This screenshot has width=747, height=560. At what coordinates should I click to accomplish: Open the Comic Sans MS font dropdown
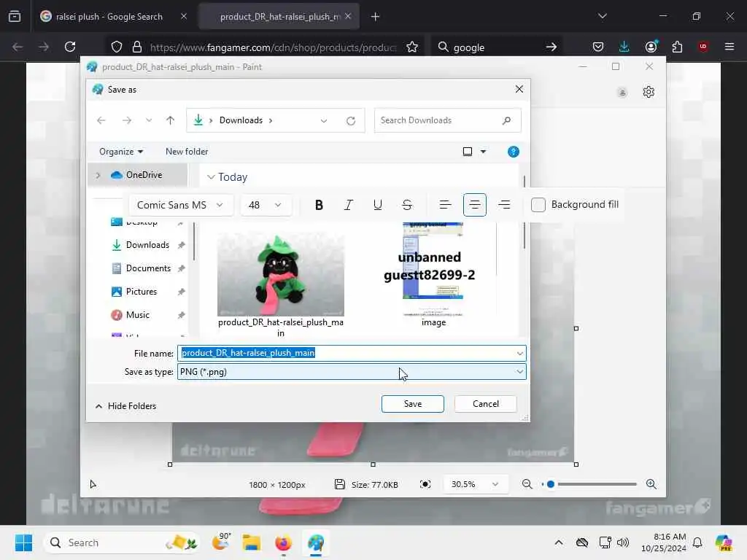click(181, 205)
